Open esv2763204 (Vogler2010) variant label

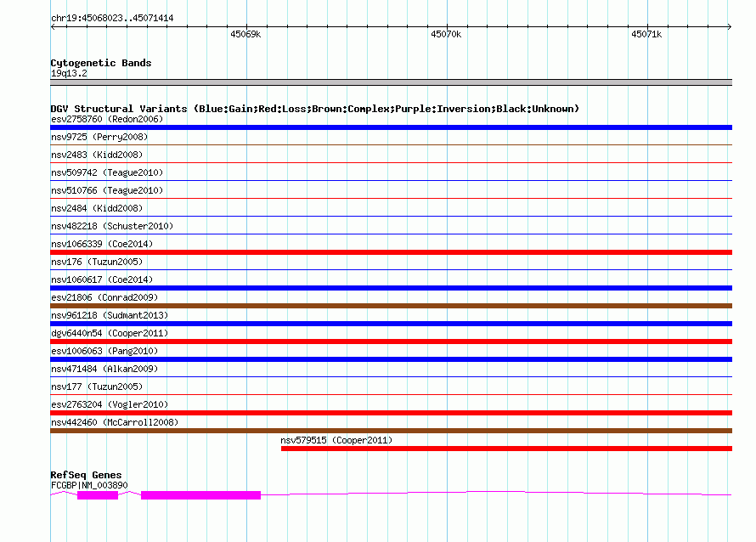click(x=110, y=404)
